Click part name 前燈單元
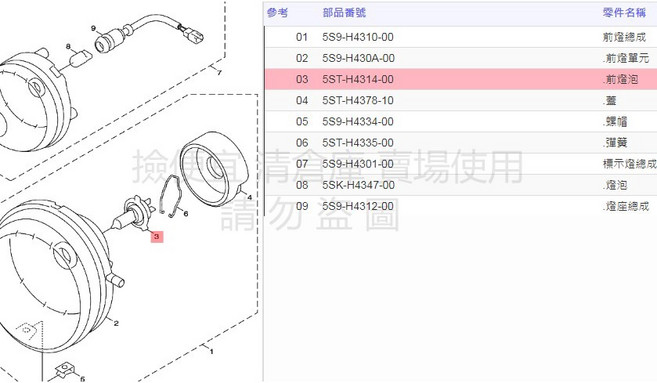Viewport: 657px width, 383px height. pos(626,58)
